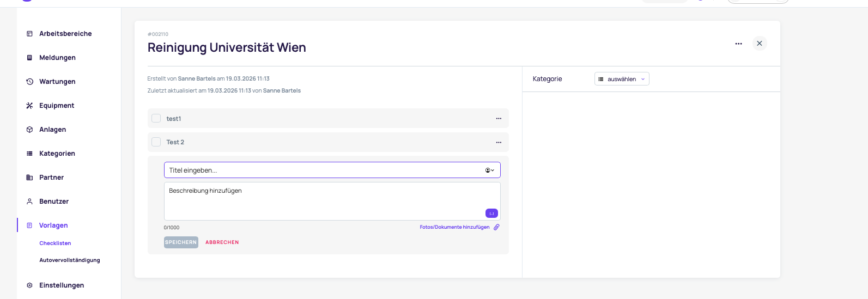Click Beschreibung hinzufügen text area
This screenshot has width=868, height=299.
point(332,201)
